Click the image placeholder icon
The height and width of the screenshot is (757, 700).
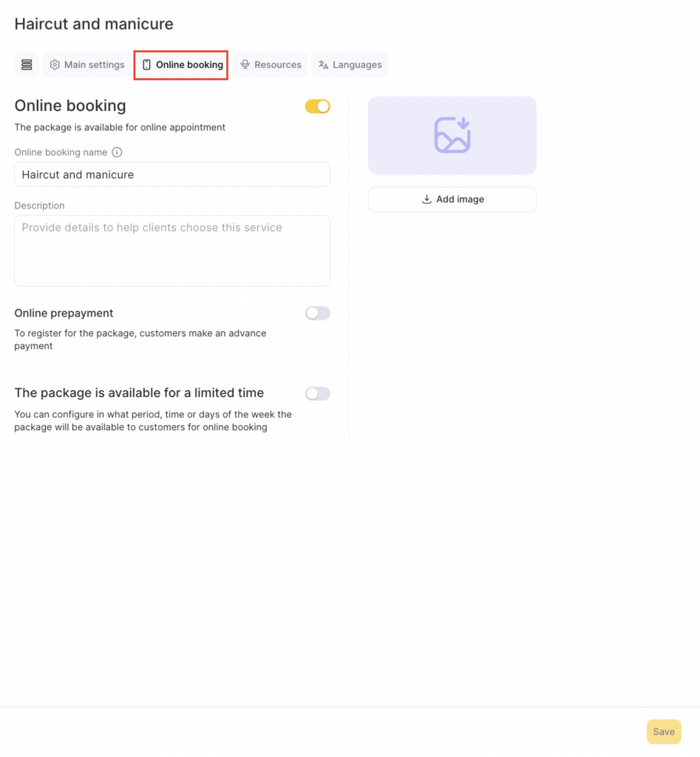pyautogui.click(x=452, y=135)
